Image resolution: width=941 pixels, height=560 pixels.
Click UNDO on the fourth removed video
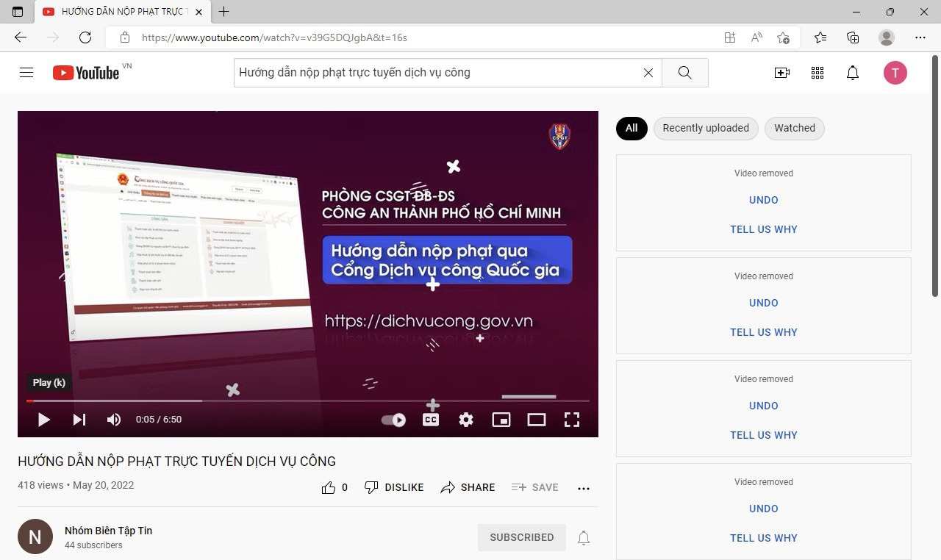tap(764, 509)
